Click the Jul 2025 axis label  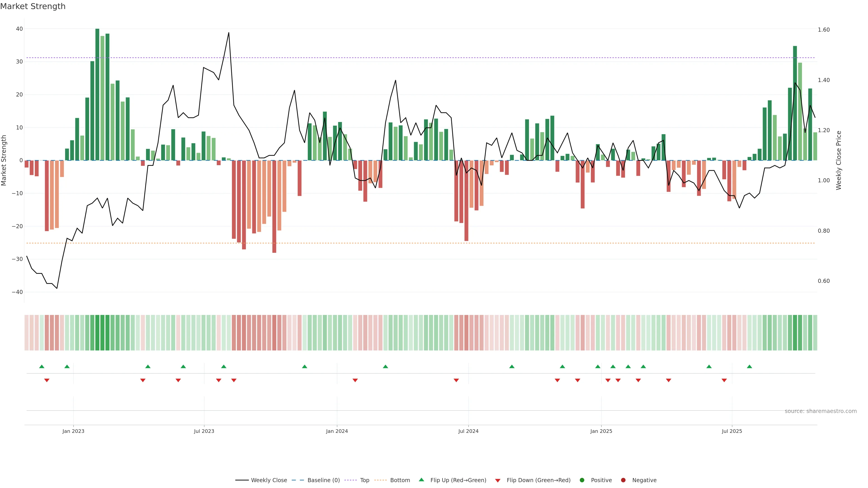click(x=732, y=431)
